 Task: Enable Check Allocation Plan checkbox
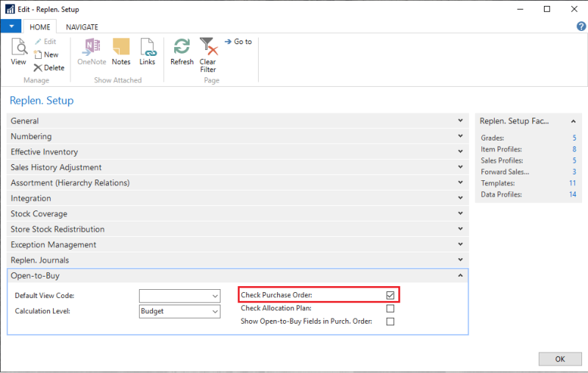(x=390, y=308)
